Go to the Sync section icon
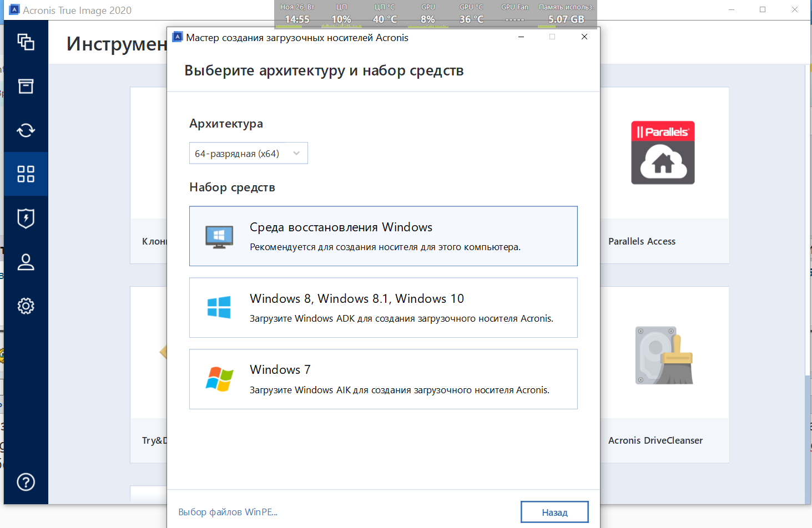 tap(26, 130)
